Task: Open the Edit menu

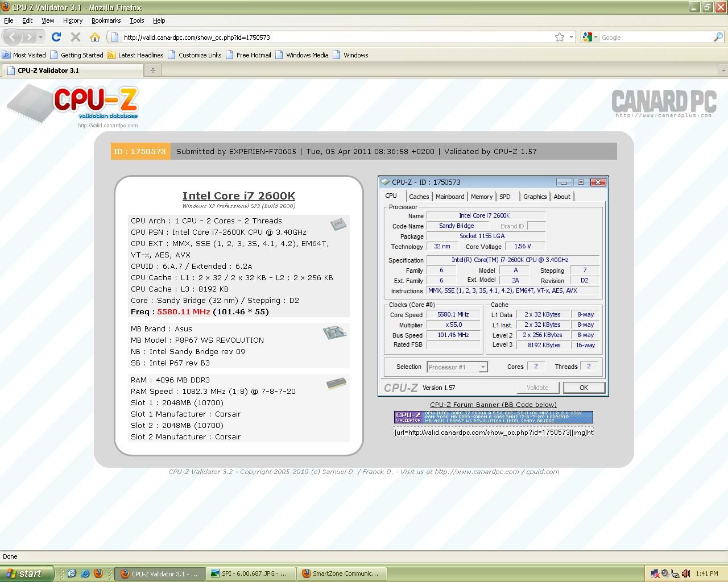Action: pyautogui.click(x=27, y=20)
